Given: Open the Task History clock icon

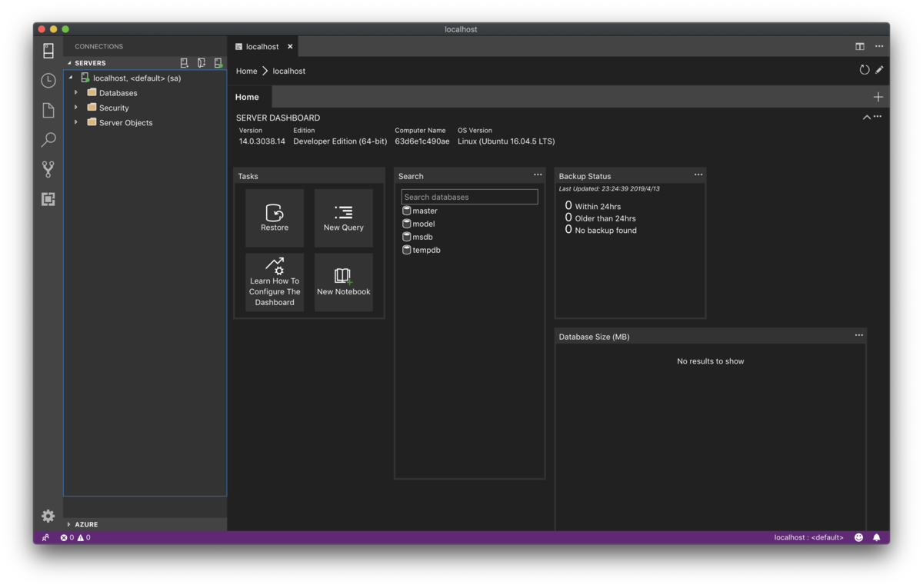Looking at the screenshot, I should click(x=48, y=81).
